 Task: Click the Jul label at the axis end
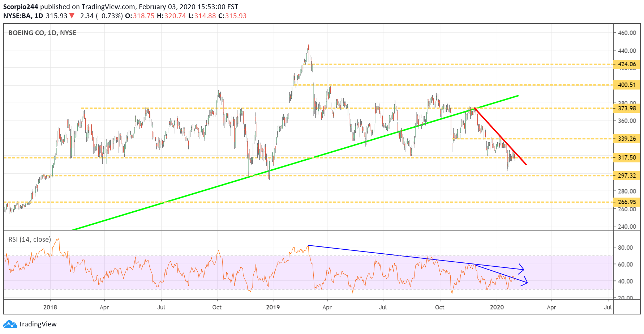(x=608, y=307)
